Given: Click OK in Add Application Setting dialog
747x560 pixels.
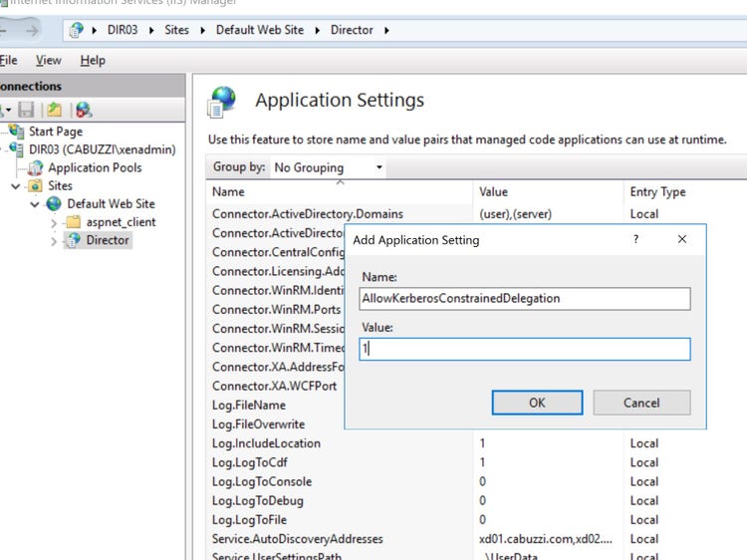Looking at the screenshot, I should [x=537, y=403].
